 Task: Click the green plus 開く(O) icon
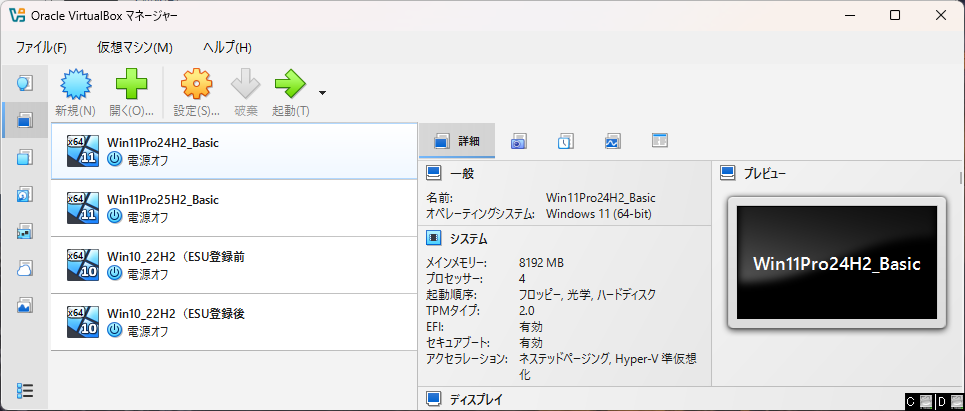132,84
